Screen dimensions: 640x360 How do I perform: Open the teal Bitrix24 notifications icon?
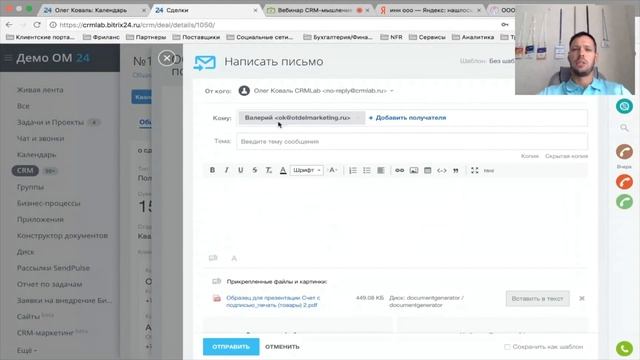click(624, 107)
